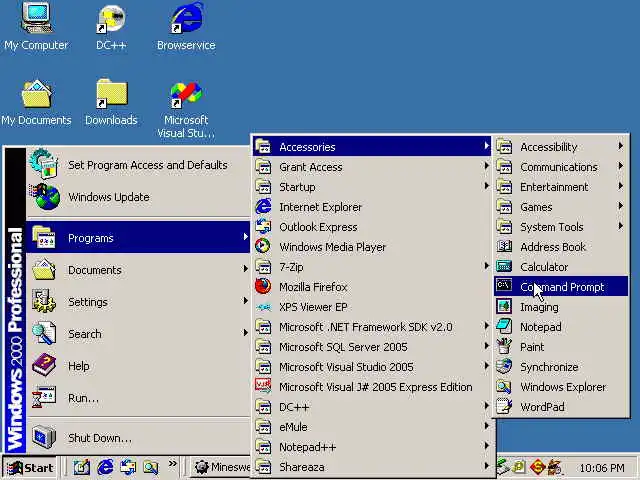
Task: Open the Settings menu item
Action: [138, 302]
